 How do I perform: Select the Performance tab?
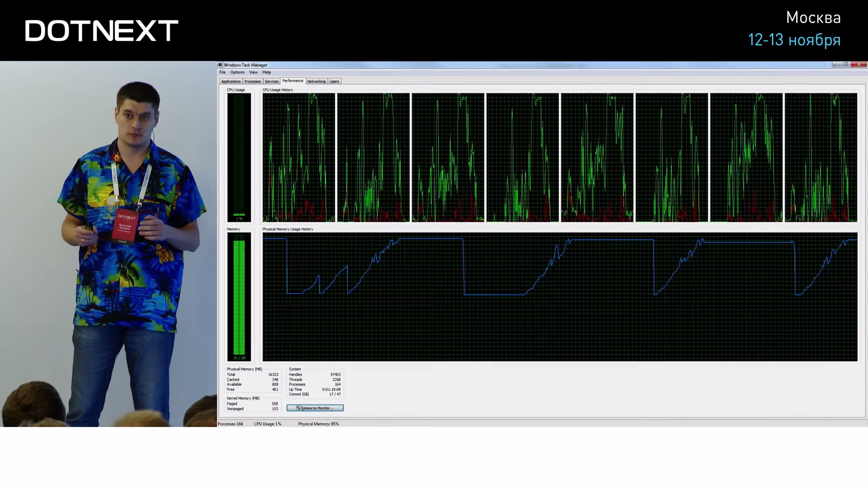(x=293, y=81)
